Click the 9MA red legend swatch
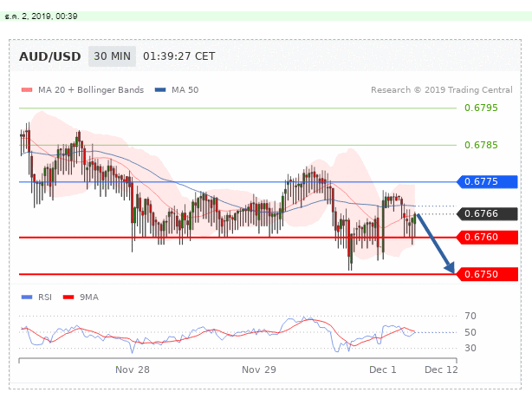The width and height of the screenshot is (532, 399). click(68, 298)
